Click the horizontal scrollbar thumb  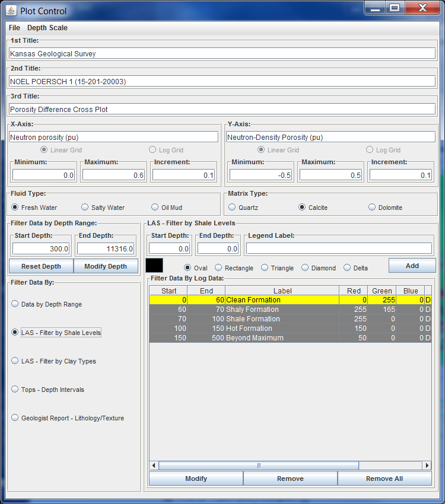259,465
